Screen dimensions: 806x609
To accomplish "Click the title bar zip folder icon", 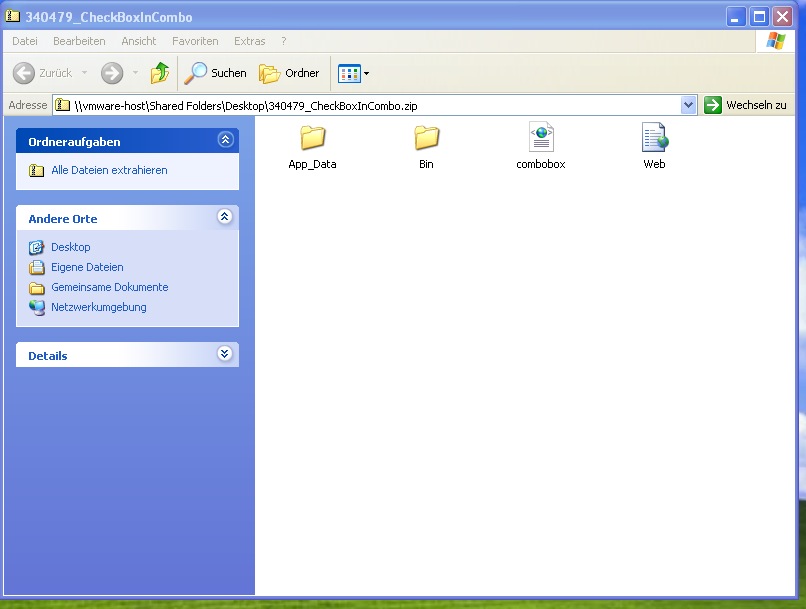I will (12, 16).
